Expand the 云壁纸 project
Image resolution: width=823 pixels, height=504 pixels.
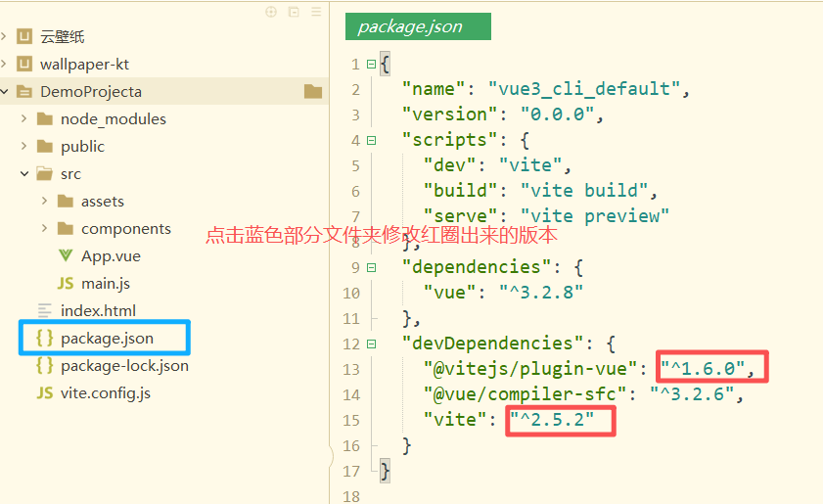point(4,36)
